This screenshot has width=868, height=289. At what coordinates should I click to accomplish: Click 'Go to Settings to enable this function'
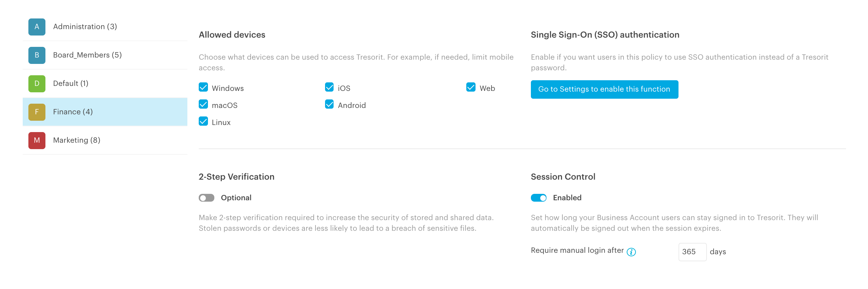[605, 89]
